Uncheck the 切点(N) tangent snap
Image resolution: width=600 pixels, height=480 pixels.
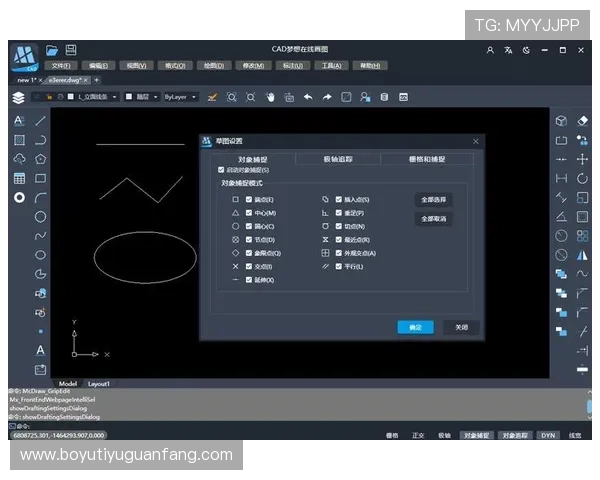339,226
